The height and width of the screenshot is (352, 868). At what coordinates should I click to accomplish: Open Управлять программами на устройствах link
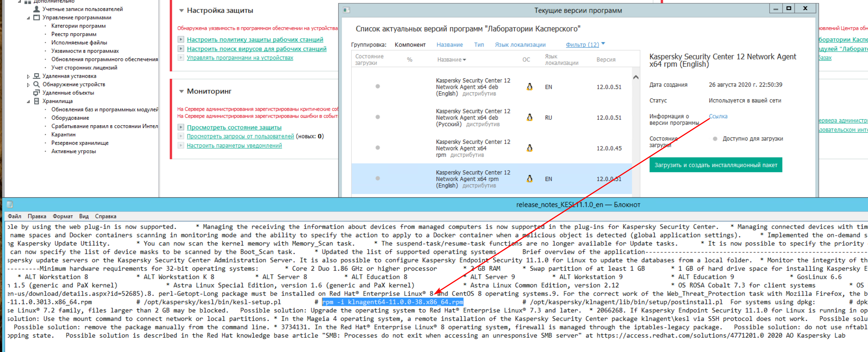[240, 58]
